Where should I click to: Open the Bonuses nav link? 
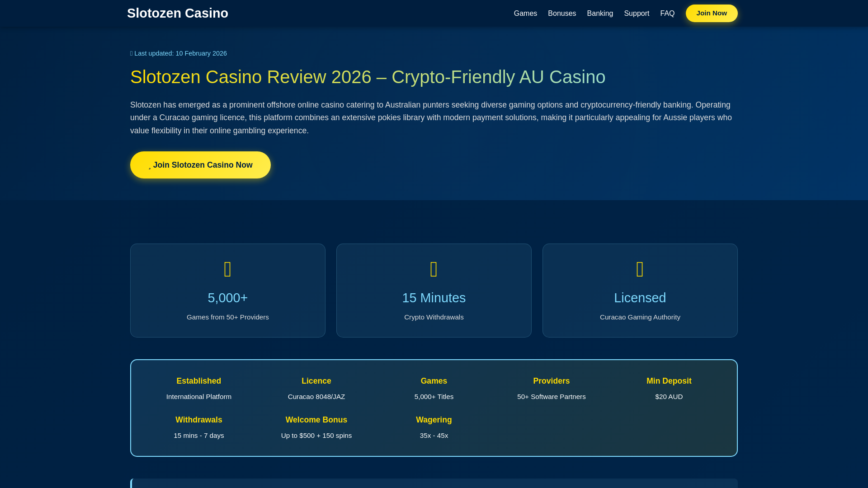562,14
